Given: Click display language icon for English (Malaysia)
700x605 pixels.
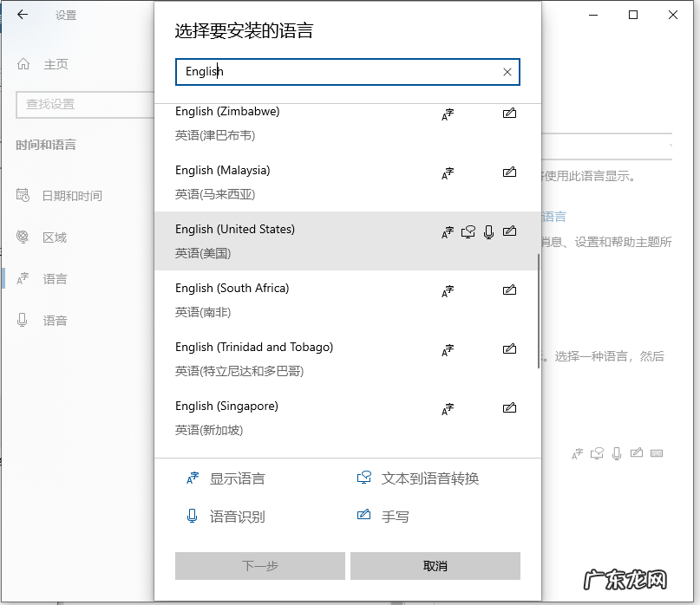Looking at the screenshot, I should coord(447,173).
